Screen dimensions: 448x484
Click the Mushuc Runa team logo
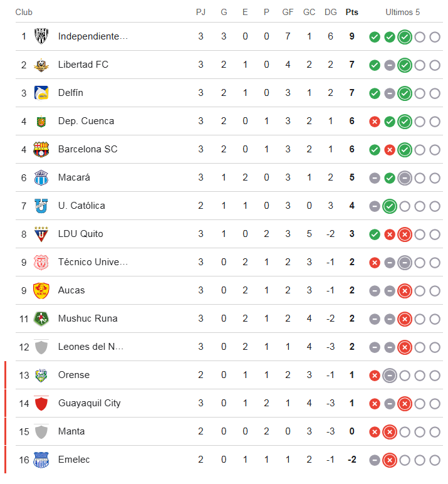pos(41,318)
